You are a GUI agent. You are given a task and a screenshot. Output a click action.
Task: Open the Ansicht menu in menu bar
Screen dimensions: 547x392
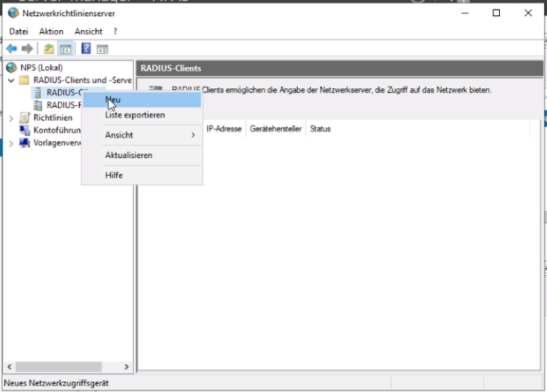(89, 32)
